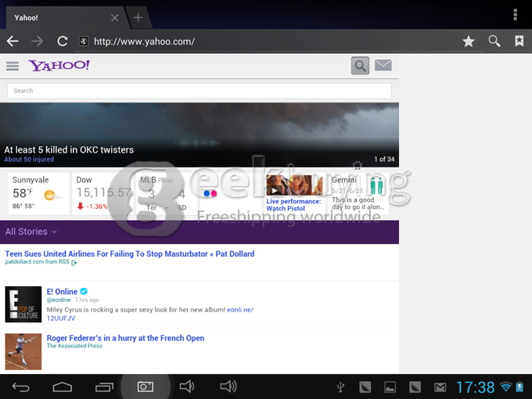This screenshot has width=532, height=399.
Task: Click the 1 of 34 slide counter
Action: coord(384,159)
